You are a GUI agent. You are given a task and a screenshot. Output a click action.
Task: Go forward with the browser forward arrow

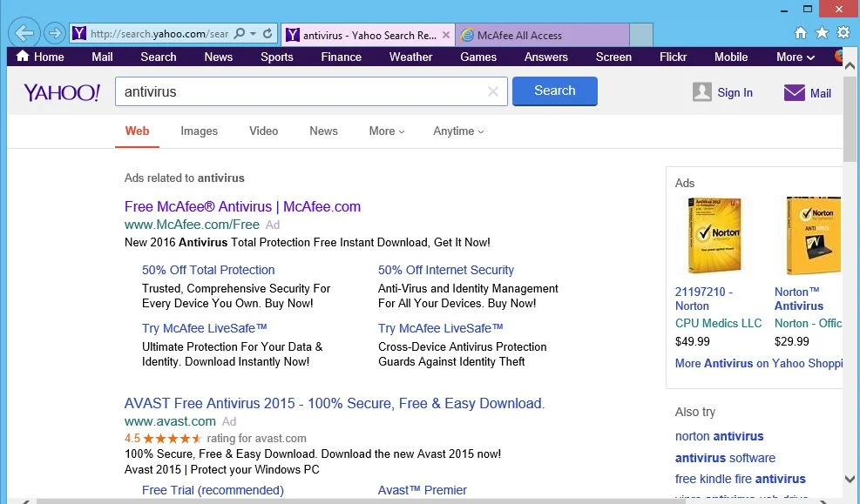[54, 33]
